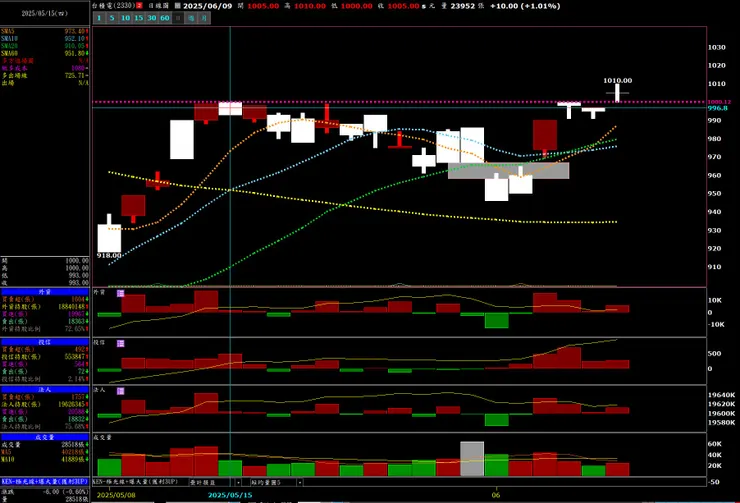This screenshot has width=740, height=503.
Task: Click the 06 month marker on time axis
Action: tap(496, 495)
